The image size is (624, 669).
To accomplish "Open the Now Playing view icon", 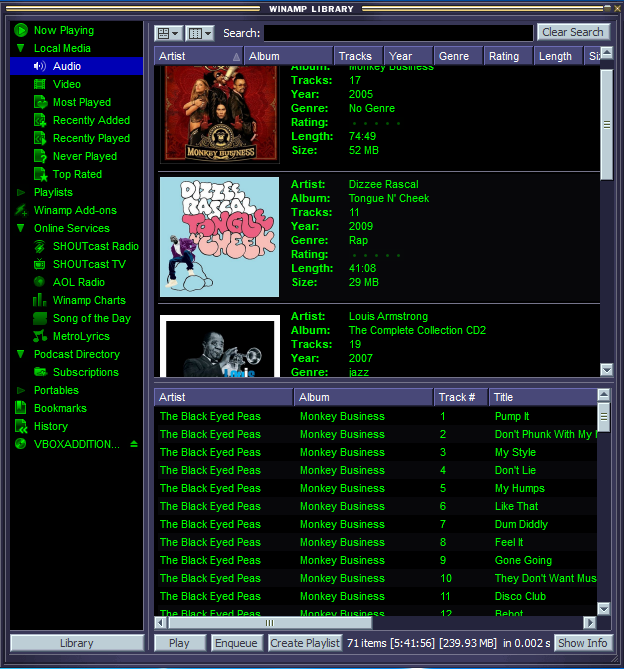I will click(x=21, y=30).
